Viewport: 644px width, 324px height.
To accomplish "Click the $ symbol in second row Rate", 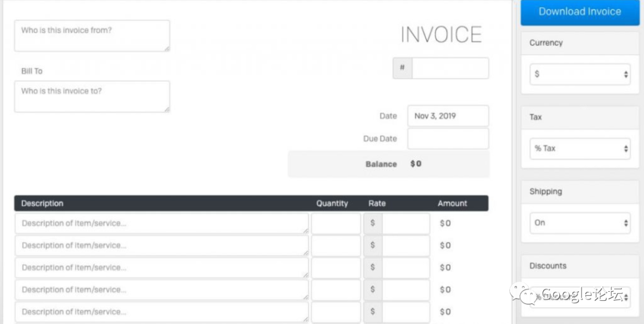I will point(373,246).
